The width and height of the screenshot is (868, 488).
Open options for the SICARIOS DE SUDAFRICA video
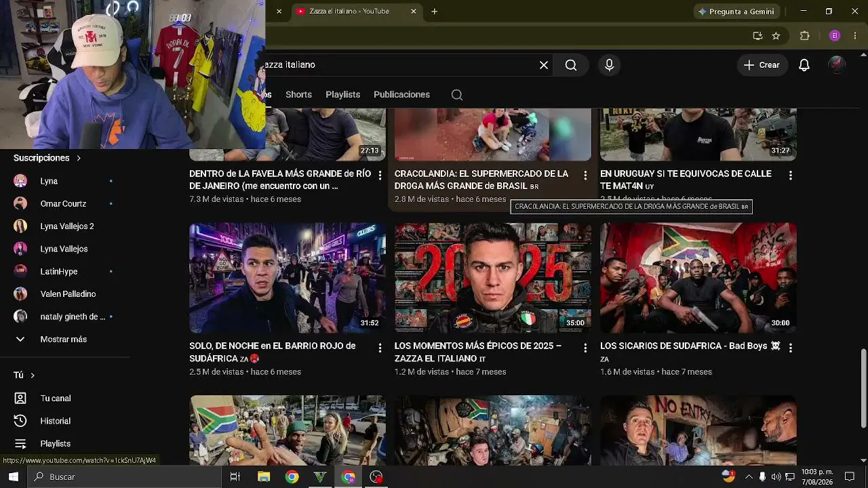coord(790,348)
